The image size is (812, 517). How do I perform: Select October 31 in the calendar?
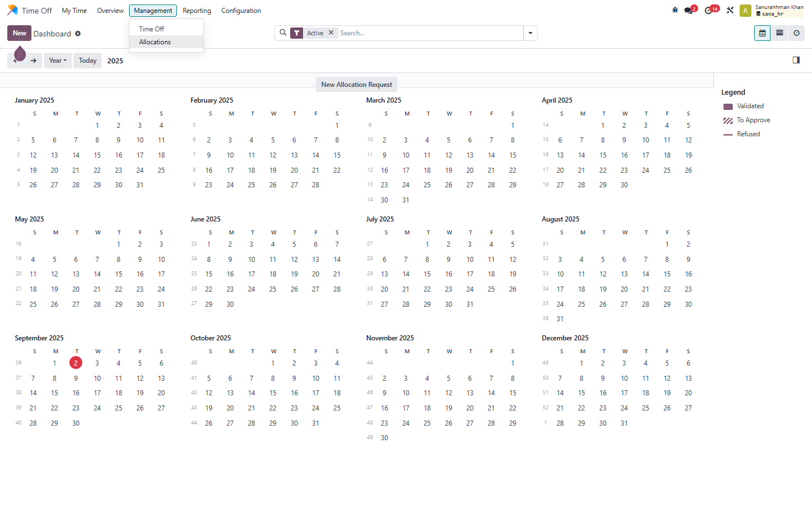315,423
